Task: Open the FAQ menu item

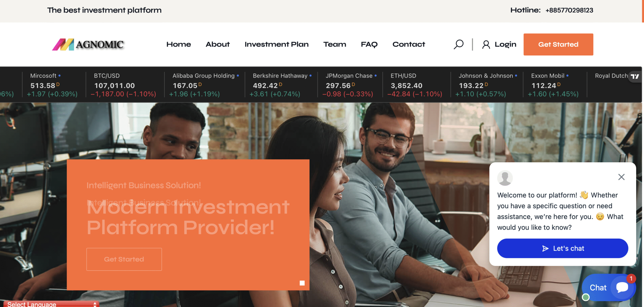Action: point(369,44)
